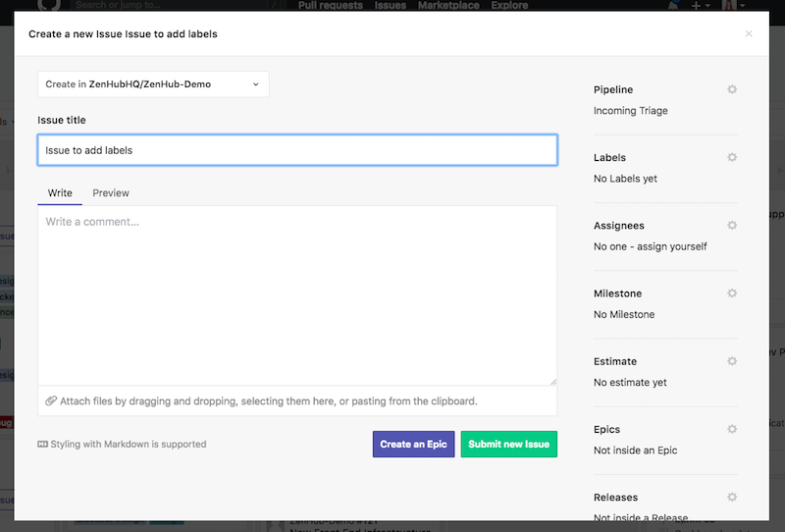Click the Create an Epic button

[x=413, y=445]
